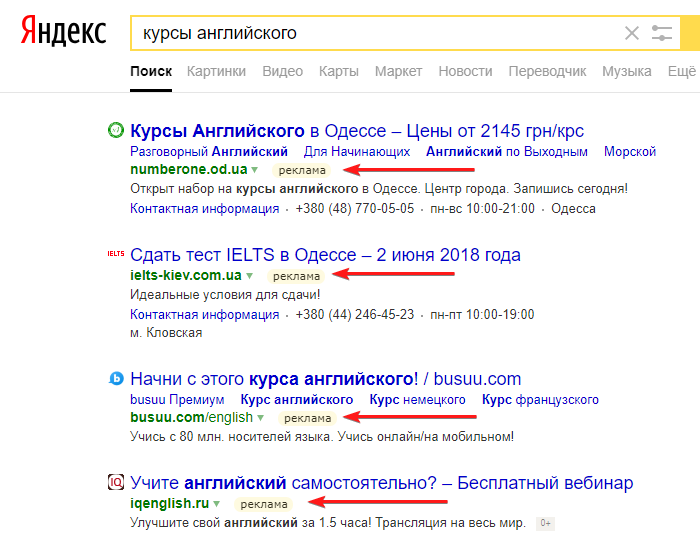Image resolution: width=700 pixels, height=550 pixels.
Task: Open the Морской sitelink
Action: tap(629, 152)
